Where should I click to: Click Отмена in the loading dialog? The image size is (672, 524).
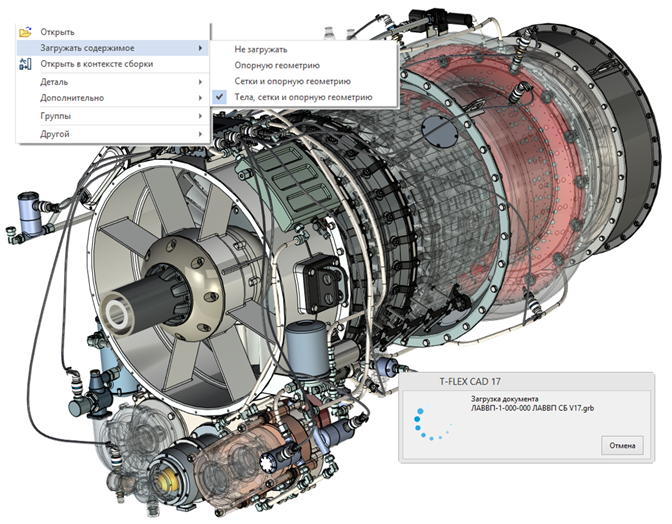(622, 446)
